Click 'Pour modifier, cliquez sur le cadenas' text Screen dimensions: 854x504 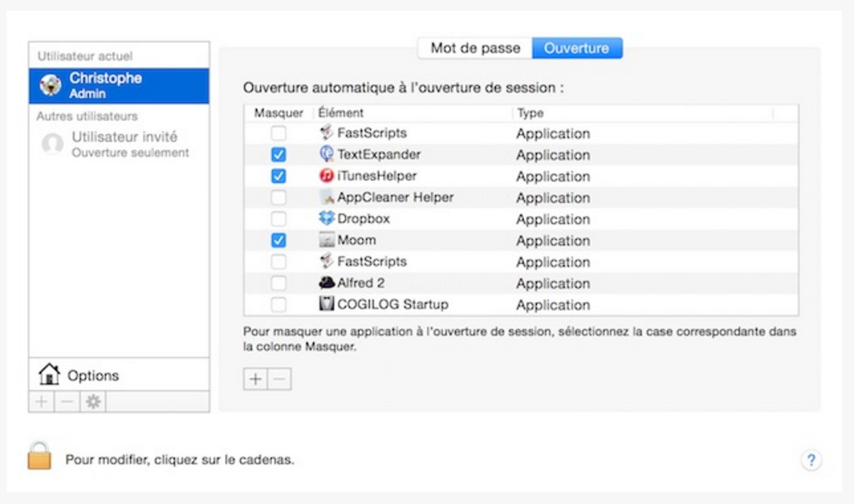pos(179,460)
